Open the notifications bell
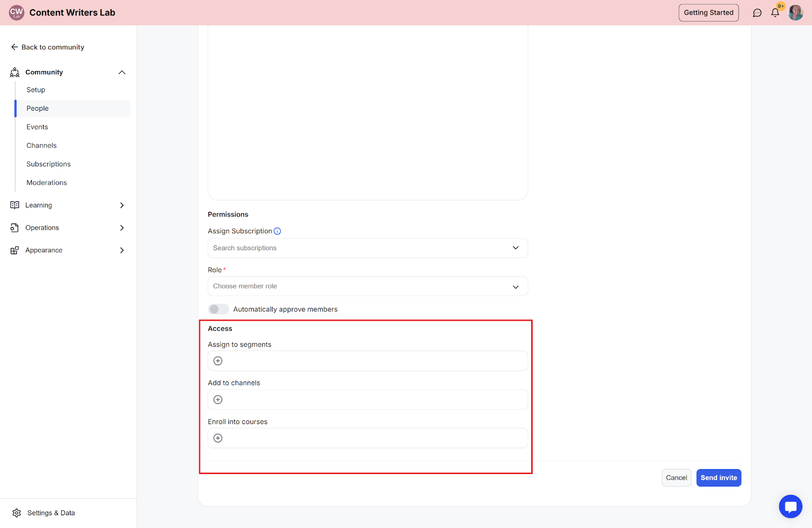Viewport: 812px width, 528px height. [775, 13]
